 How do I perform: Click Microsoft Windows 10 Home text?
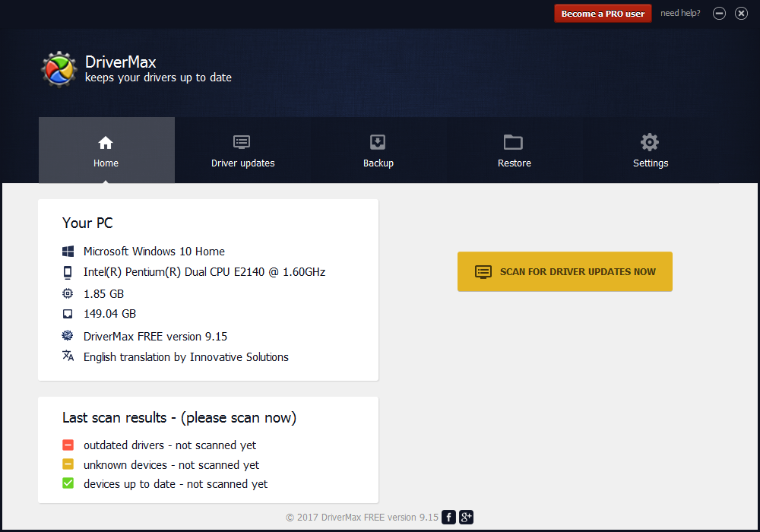154,252
